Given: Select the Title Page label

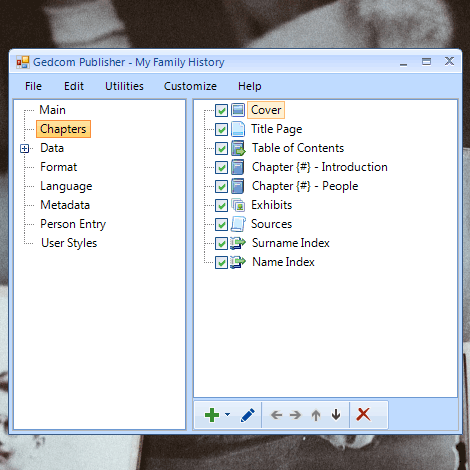Looking at the screenshot, I should coord(277,129).
